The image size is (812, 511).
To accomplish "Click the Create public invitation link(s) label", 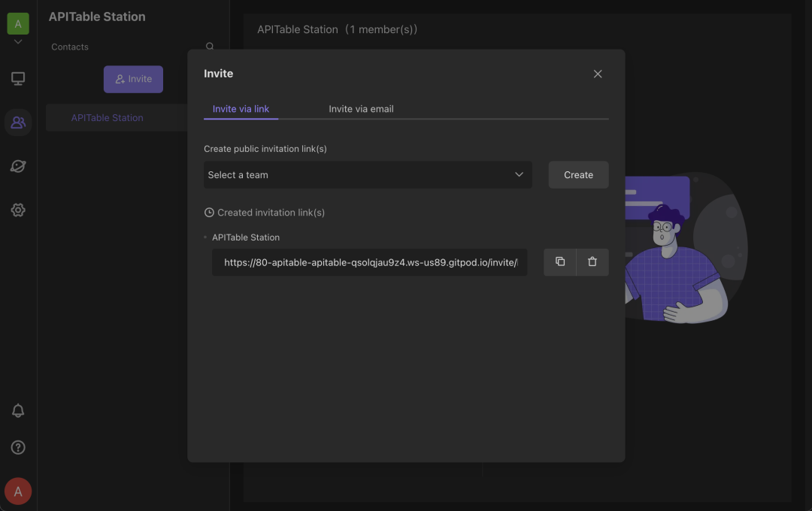I will pos(265,149).
